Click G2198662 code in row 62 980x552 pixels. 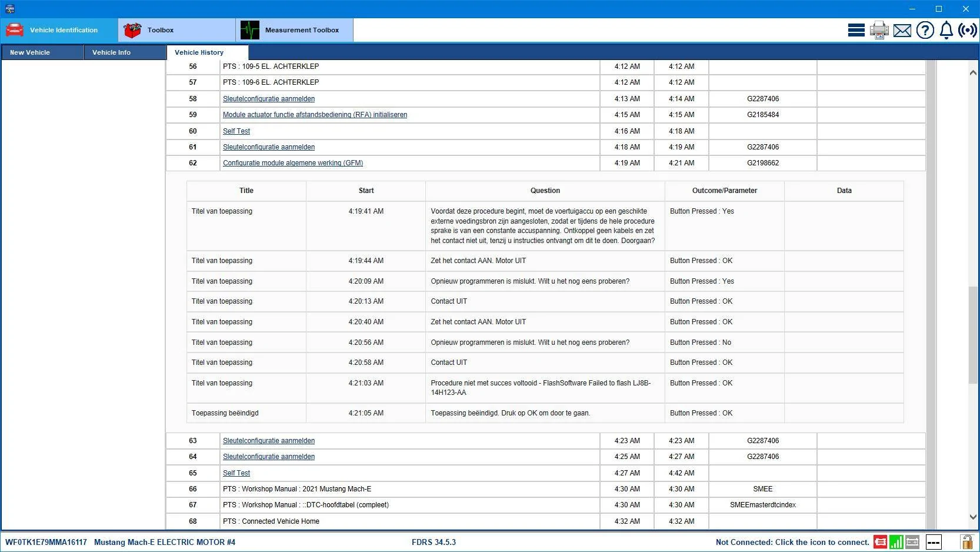(x=763, y=163)
